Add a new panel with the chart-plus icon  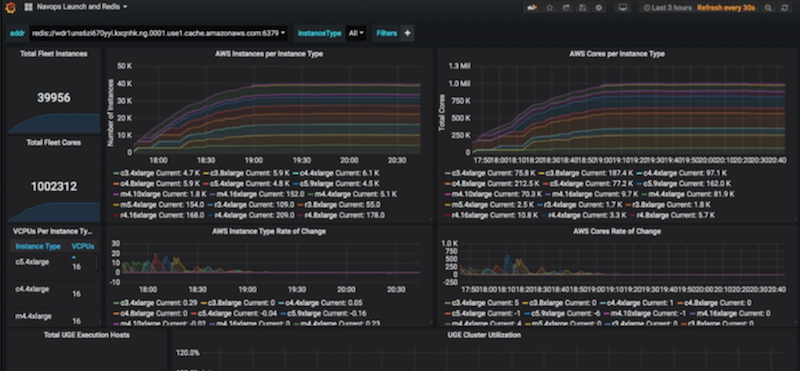click(532, 8)
